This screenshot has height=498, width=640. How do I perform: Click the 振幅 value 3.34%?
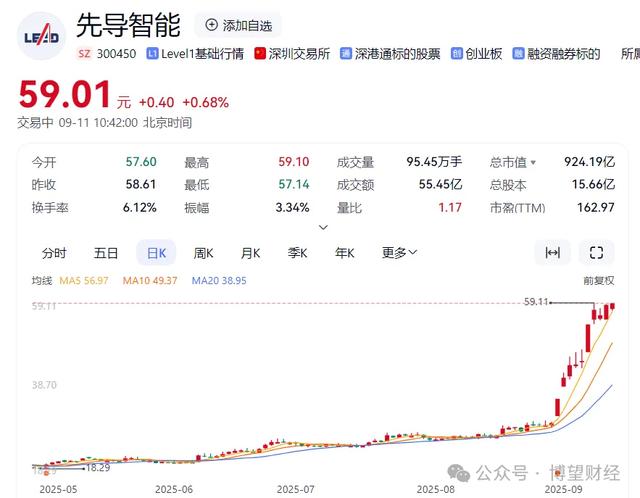[292, 207]
